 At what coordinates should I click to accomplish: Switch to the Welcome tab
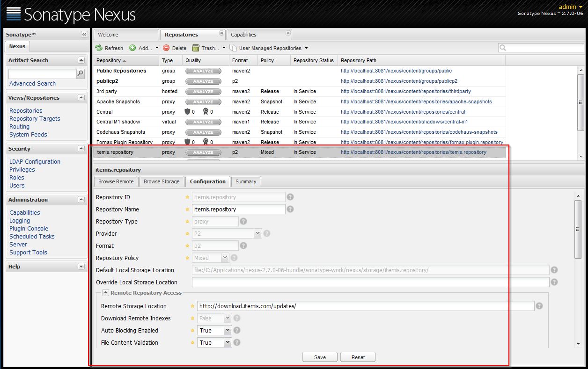tap(126, 35)
